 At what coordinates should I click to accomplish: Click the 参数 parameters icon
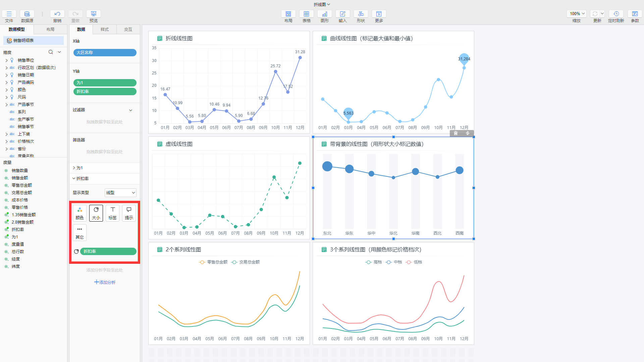point(635,14)
